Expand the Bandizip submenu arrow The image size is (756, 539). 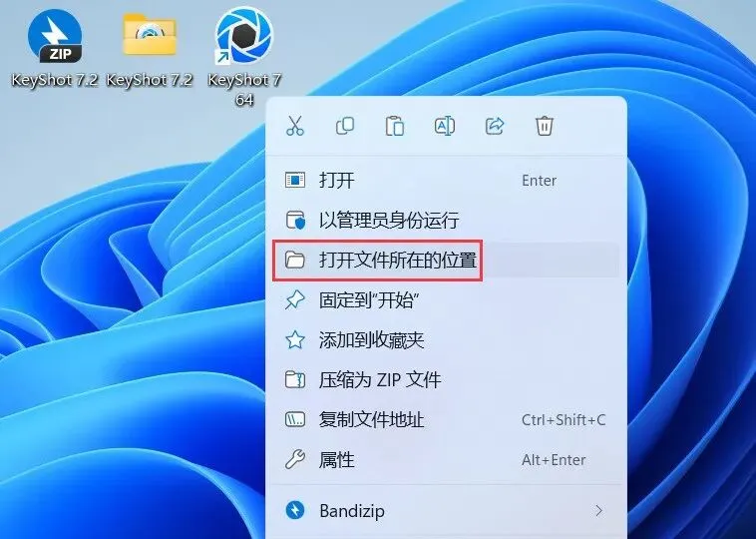click(x=598, y=510)
